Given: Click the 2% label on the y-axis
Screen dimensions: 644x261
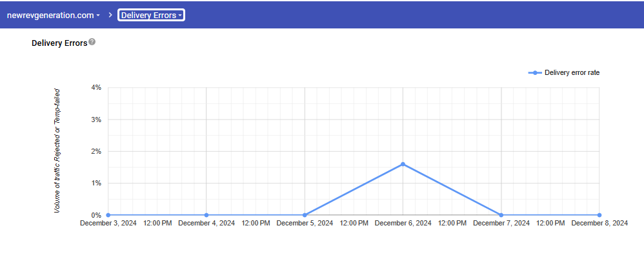Looking at the screenshot, I should coord(96,151).
